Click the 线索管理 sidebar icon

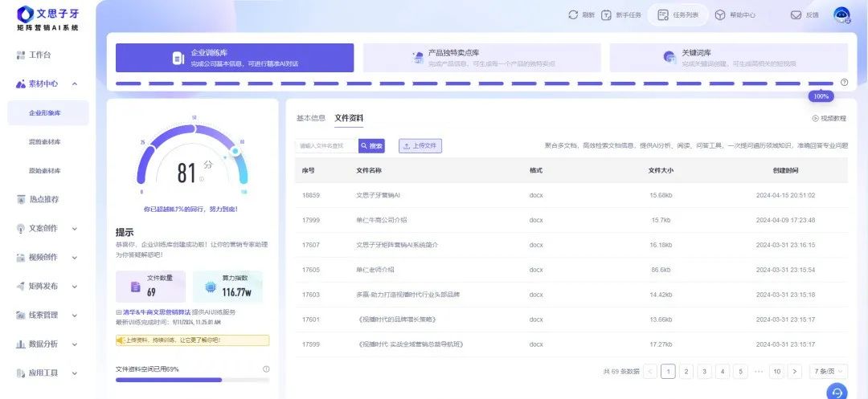tap(20, 315)
